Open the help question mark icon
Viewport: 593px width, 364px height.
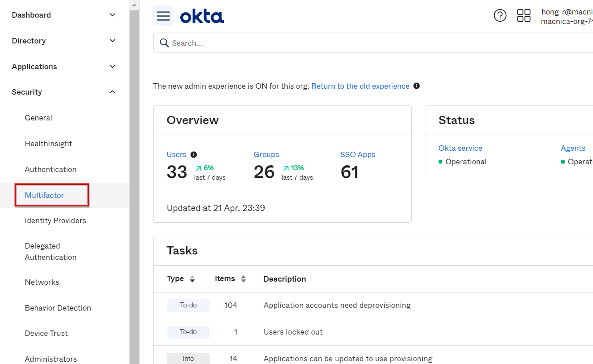[500, 16]
